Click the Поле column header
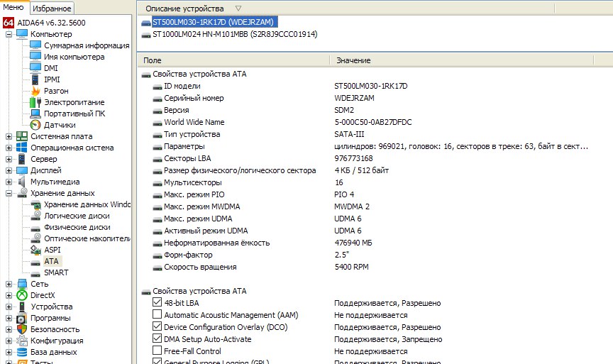This screenshot has height=364, width=613. point(234,60)
